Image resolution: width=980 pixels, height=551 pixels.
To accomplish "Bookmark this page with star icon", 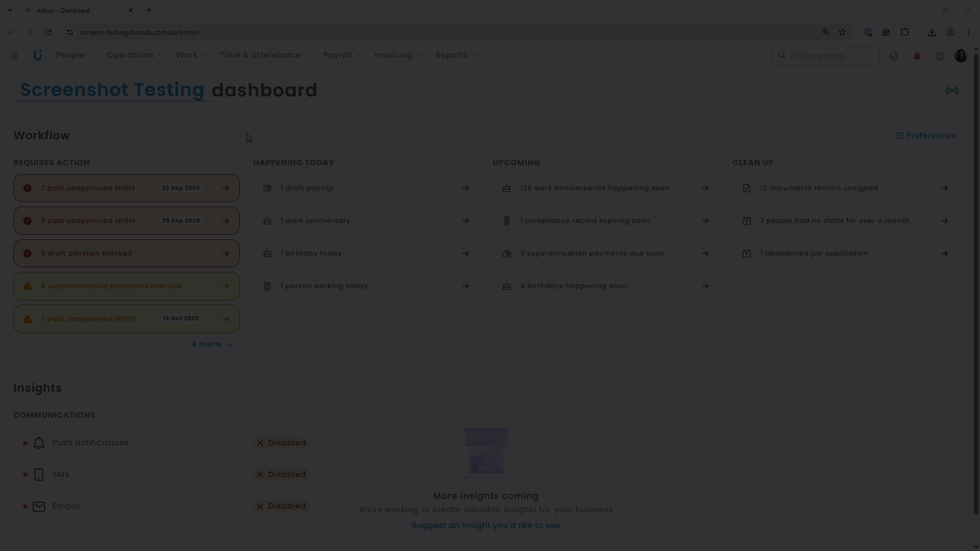I will tap(842, 32).
